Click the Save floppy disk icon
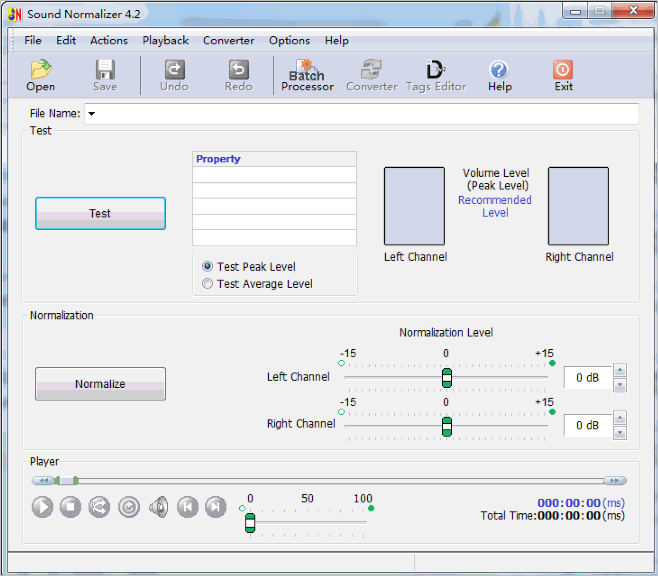This screenshot has width=658, height=576. point(105,76)
